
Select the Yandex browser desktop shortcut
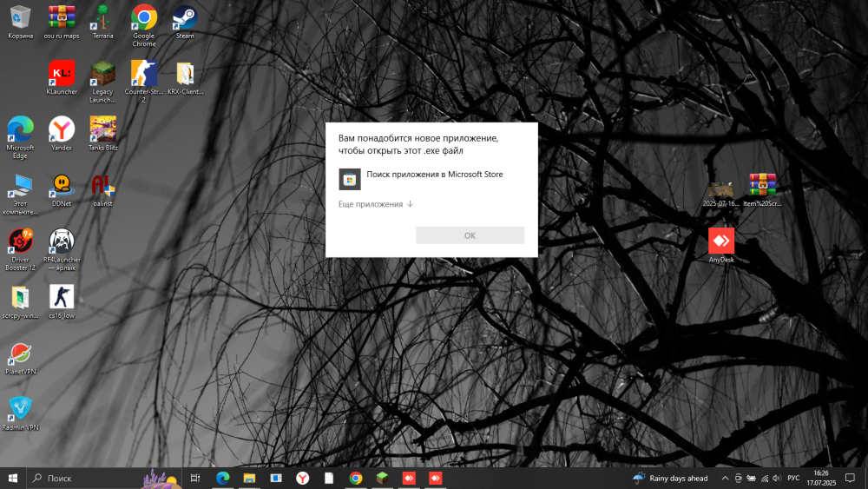pyautogui.click(x=62, y=134)
